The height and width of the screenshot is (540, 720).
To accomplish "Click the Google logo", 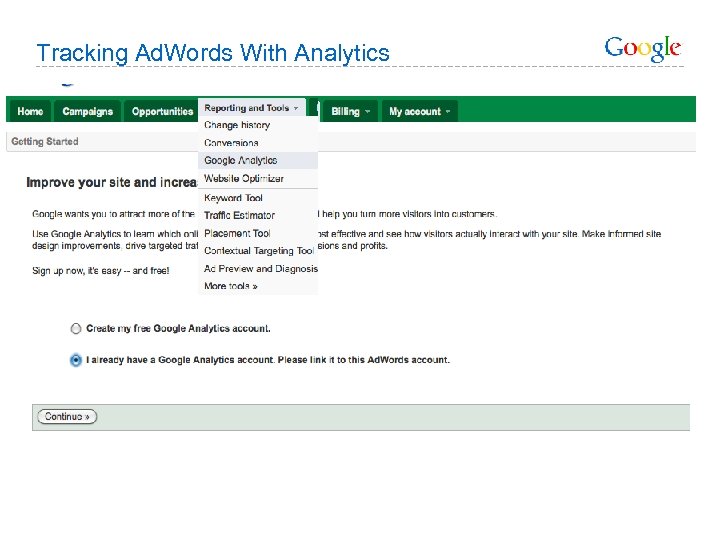I will point(642,48).
